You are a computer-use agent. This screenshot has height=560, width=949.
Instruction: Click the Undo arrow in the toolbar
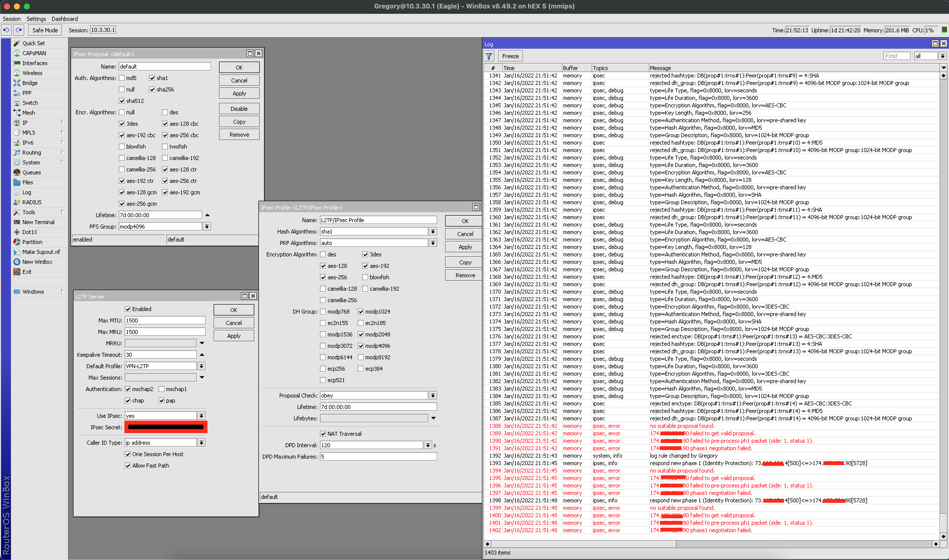6,30
